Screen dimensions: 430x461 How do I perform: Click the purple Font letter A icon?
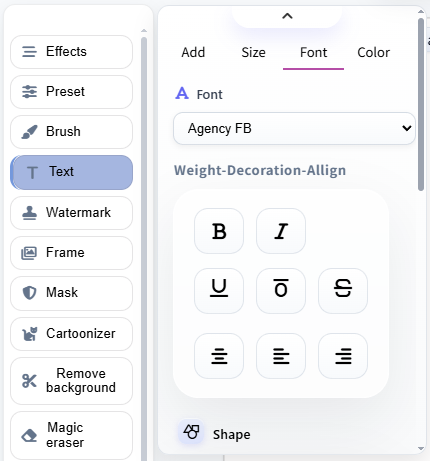182,93
